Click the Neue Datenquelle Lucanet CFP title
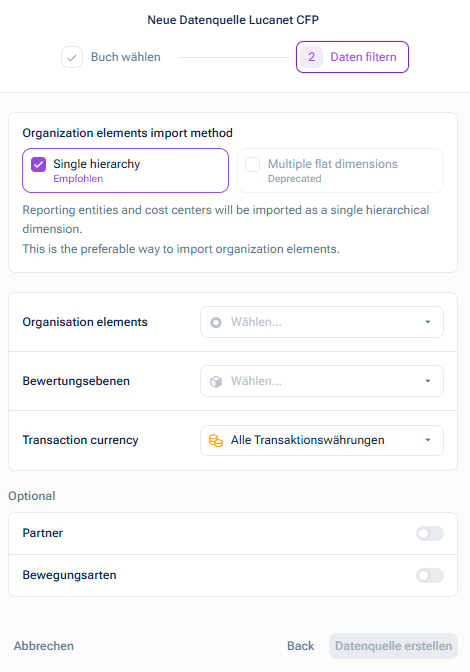 coord(233,20)
